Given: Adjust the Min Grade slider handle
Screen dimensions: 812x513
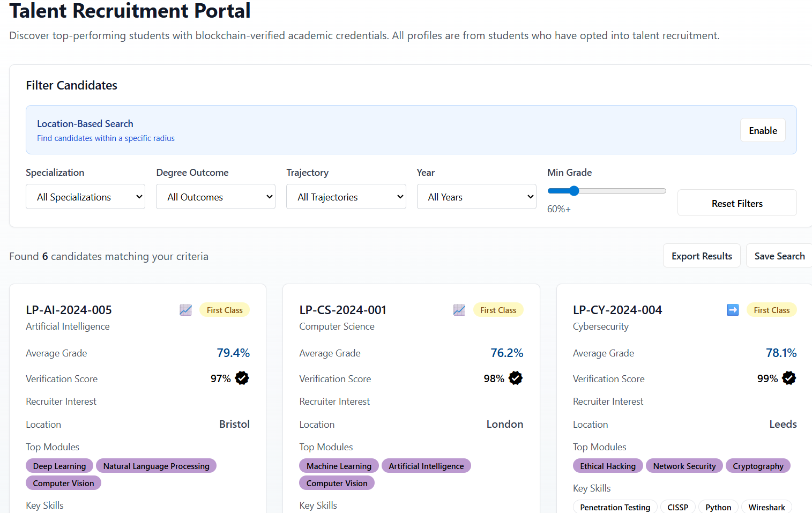Looking at the screenshot, I should click(x=574, y=191).
